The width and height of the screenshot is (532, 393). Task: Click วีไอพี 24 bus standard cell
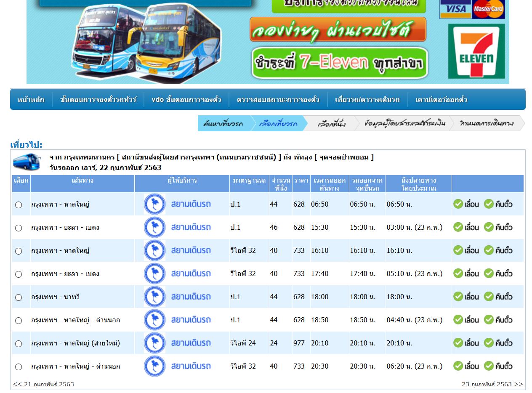[243, 343]
